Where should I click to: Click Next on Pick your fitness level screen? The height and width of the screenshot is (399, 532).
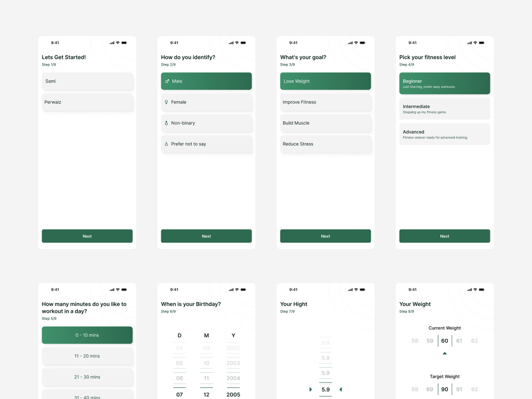click(444, 236)
